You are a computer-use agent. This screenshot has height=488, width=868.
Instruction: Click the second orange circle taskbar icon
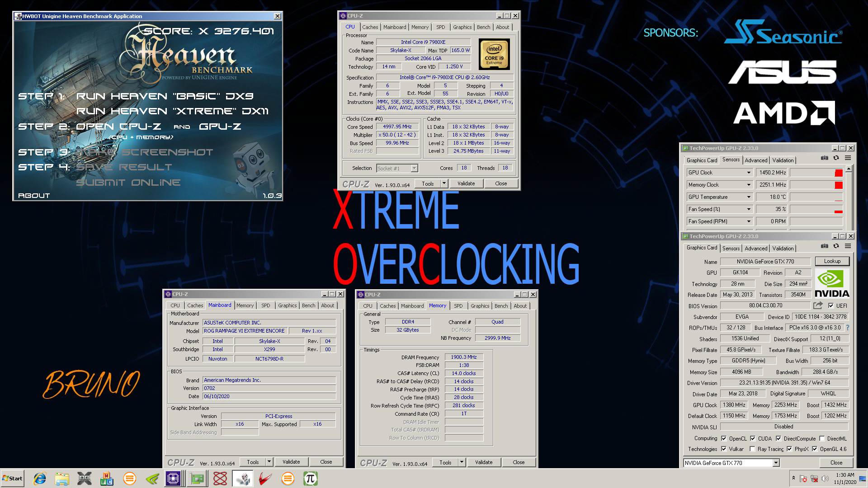point(288,479)
